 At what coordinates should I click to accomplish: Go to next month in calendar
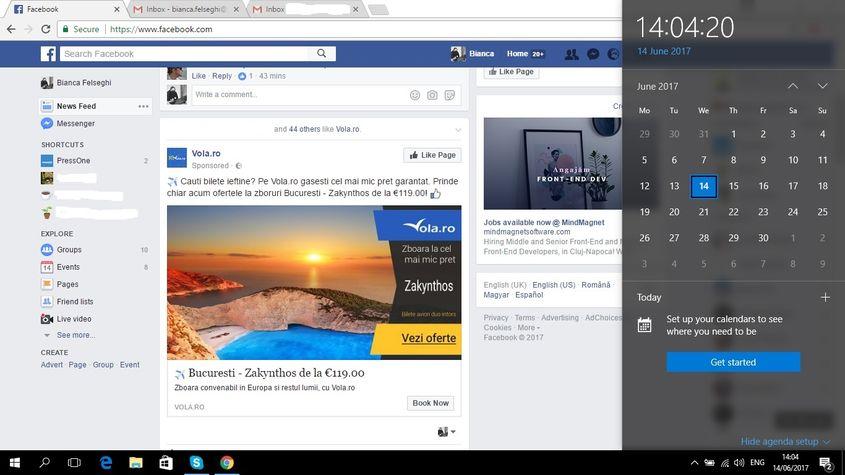click(x=822, y=87)
